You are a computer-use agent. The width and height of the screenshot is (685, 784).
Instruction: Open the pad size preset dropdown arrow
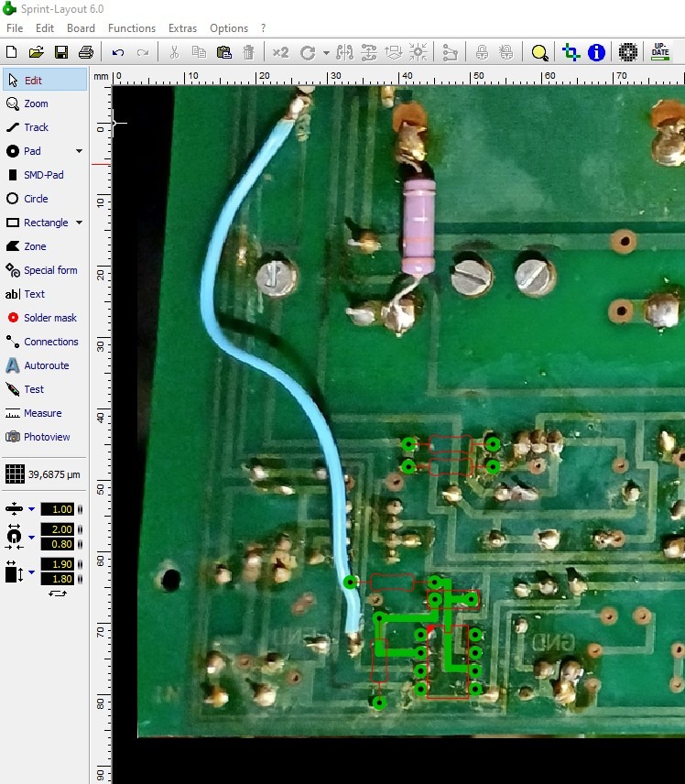tap(31, 537)
